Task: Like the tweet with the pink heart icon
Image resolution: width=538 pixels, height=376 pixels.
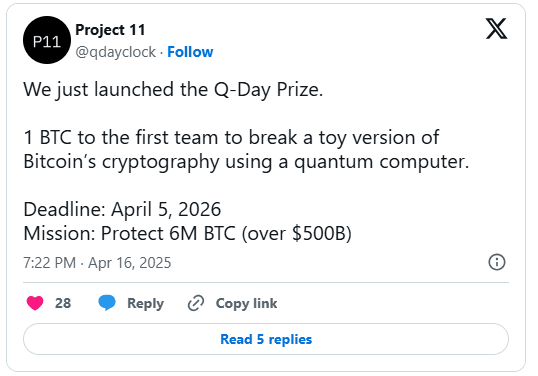Action: (x=35, y=303)
